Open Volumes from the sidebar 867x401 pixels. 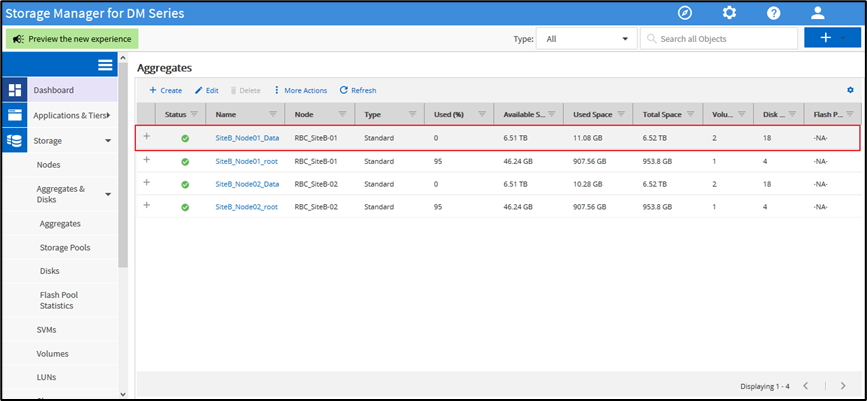[52, 352]
